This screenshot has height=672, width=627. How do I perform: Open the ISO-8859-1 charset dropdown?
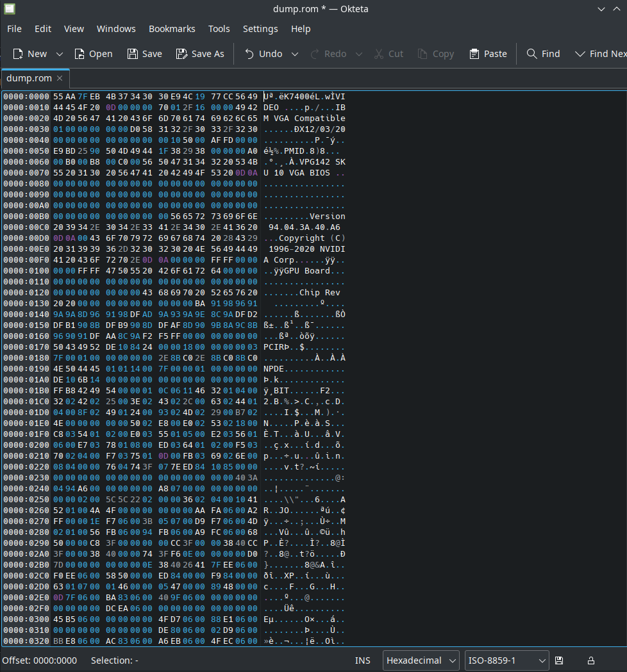(506, 660)
